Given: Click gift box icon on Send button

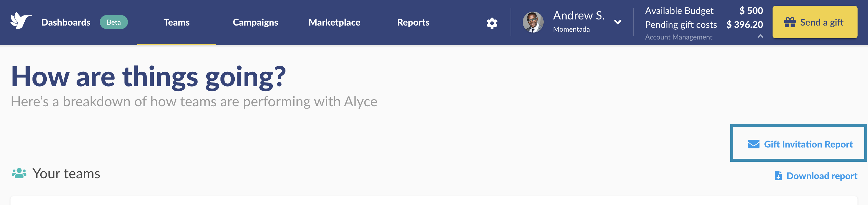Looking at the screenshot, I should point(789,22).
